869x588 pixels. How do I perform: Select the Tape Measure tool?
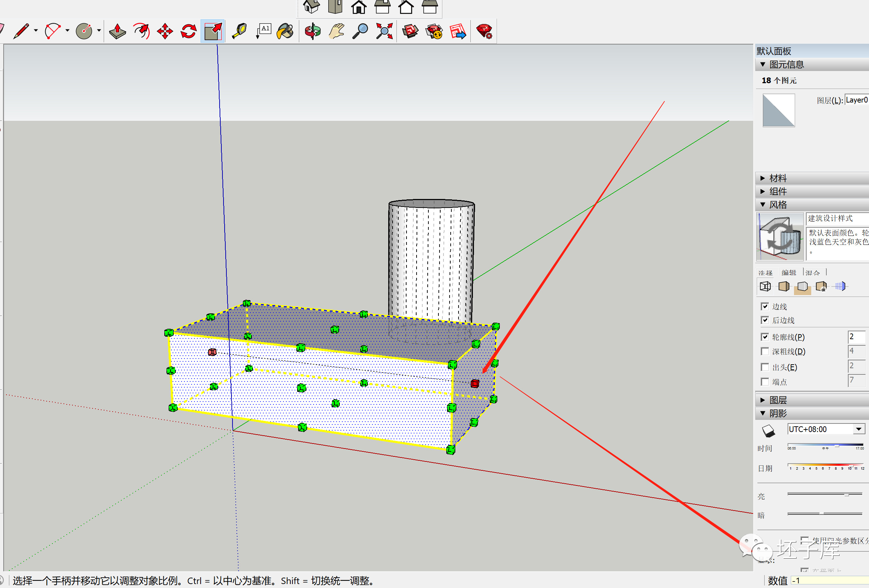(x=239, y=31)
